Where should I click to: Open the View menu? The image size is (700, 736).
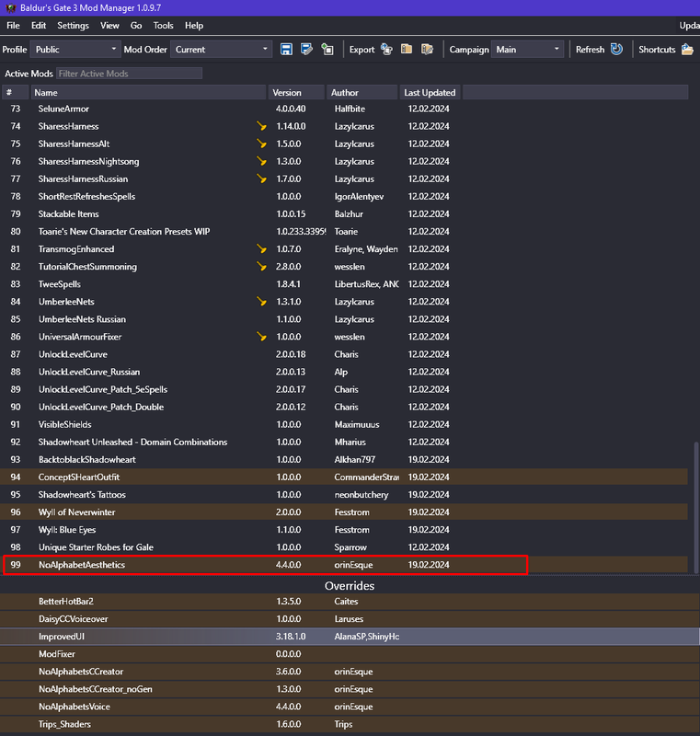coord(109,26)
